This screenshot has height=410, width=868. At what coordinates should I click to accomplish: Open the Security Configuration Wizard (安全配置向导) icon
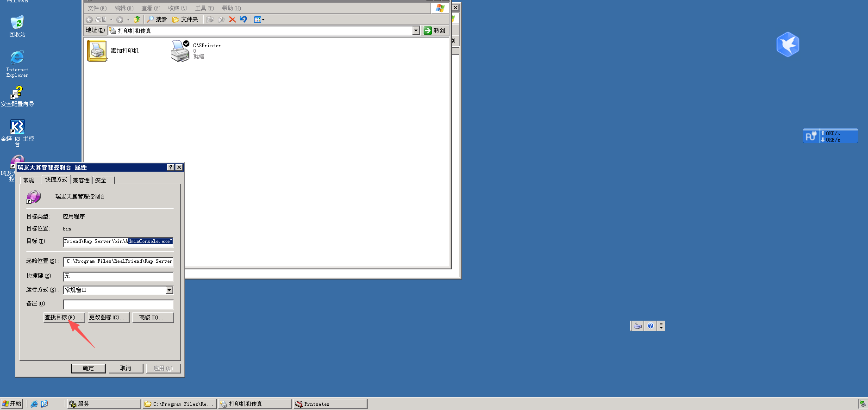click(17, 96)
